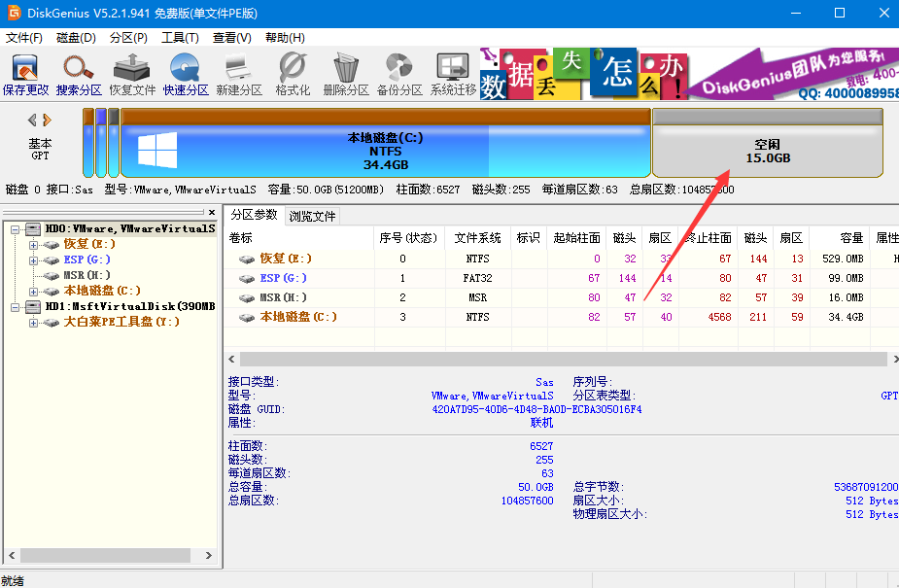Open the 备份分区 backup partition tool

click(x=399, y=75)
